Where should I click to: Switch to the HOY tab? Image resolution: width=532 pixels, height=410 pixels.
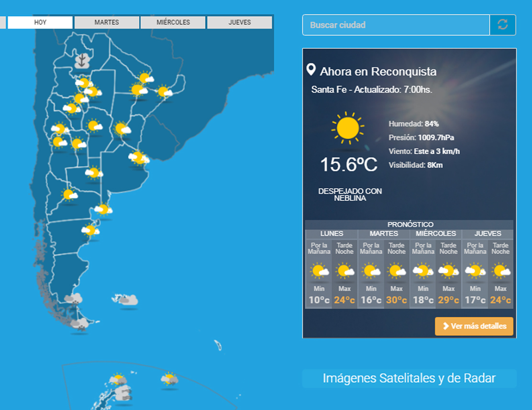40,23
